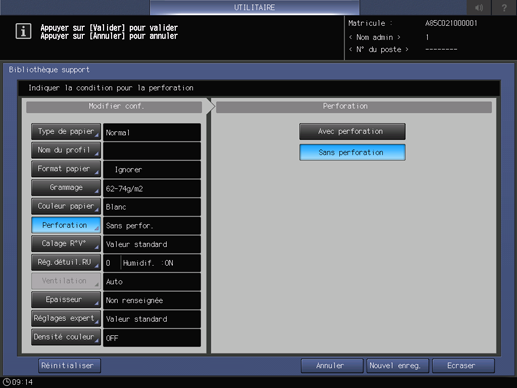517x388 pixels.
Task: Select Avec perforation option
Action: pos(352,131)
